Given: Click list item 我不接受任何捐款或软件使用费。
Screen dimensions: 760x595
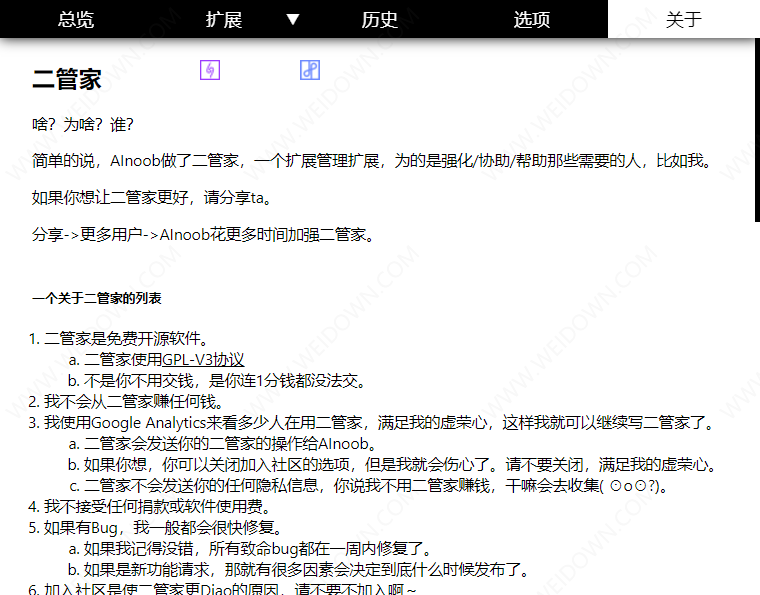Looking at the screenshot, I should pos(158,506).
